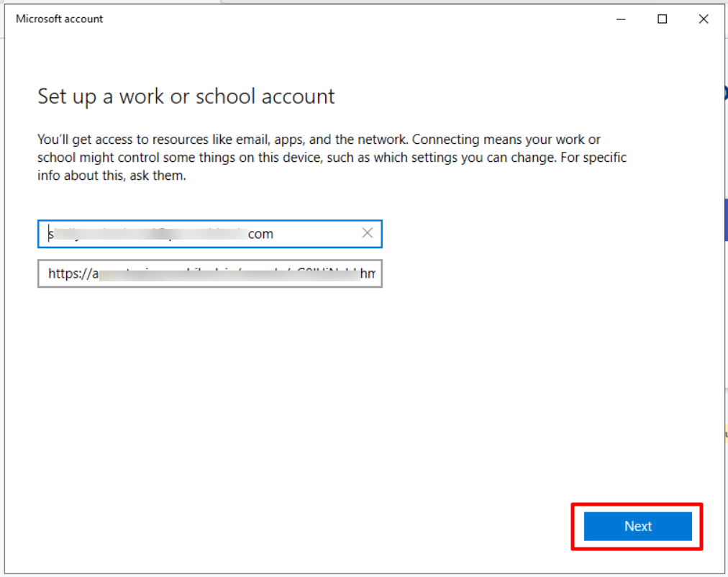Minimize the Microsoft account window

[x=621, y=19]
